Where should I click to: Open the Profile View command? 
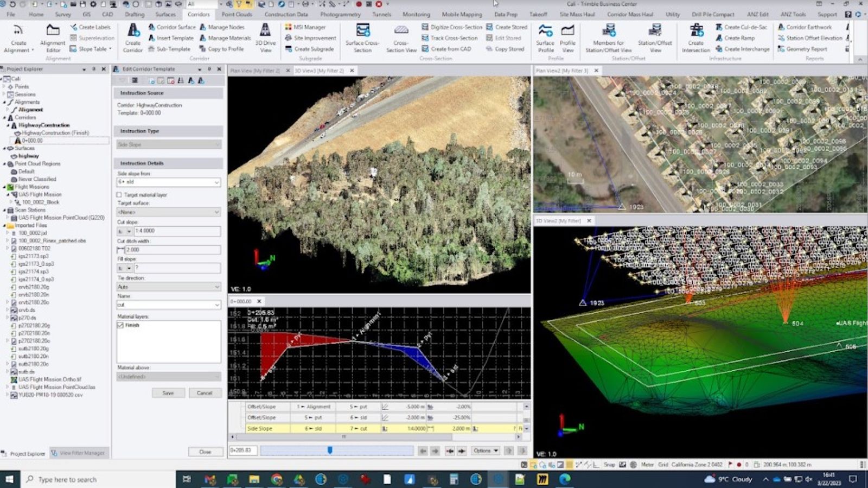coord(567,38)
